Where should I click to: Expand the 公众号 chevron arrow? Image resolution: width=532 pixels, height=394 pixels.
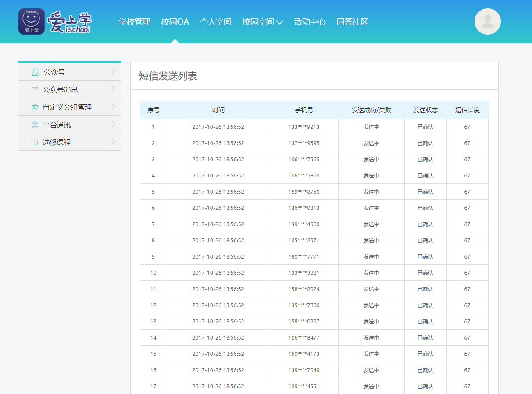113,72
